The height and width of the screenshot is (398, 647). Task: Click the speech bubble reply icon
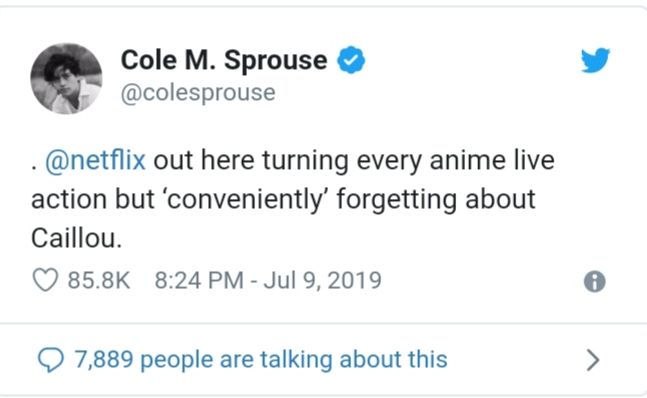(x=51, y=360)
